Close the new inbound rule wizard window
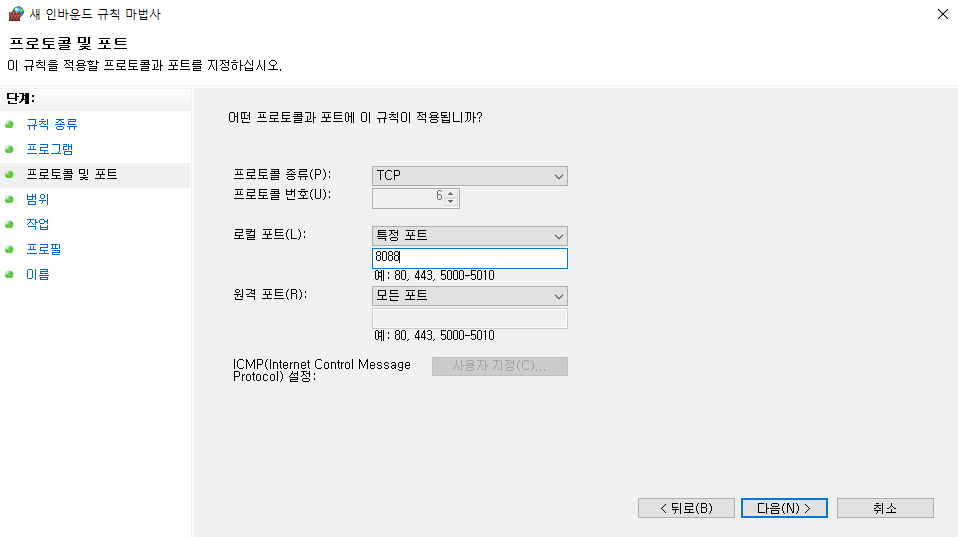Image resolution: width=958 pixels, height=537 pixels. (x=942, y=14)
